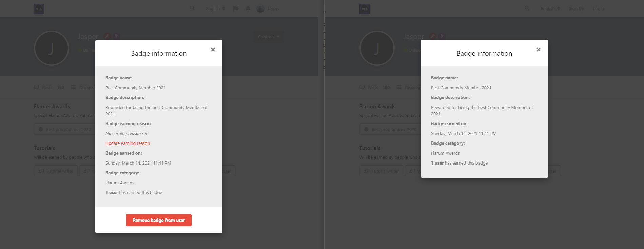Click Tutorials heading in right page

pos(370,148)
